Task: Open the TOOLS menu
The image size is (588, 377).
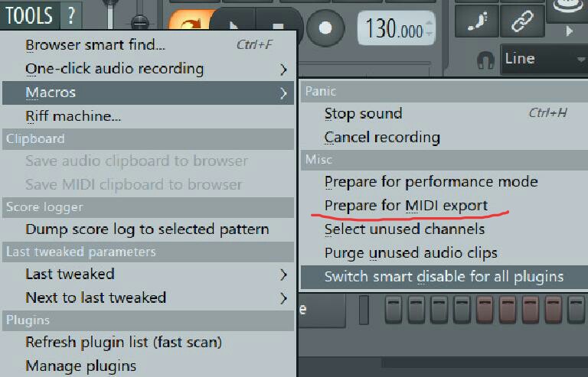Action: click(29, 15)
